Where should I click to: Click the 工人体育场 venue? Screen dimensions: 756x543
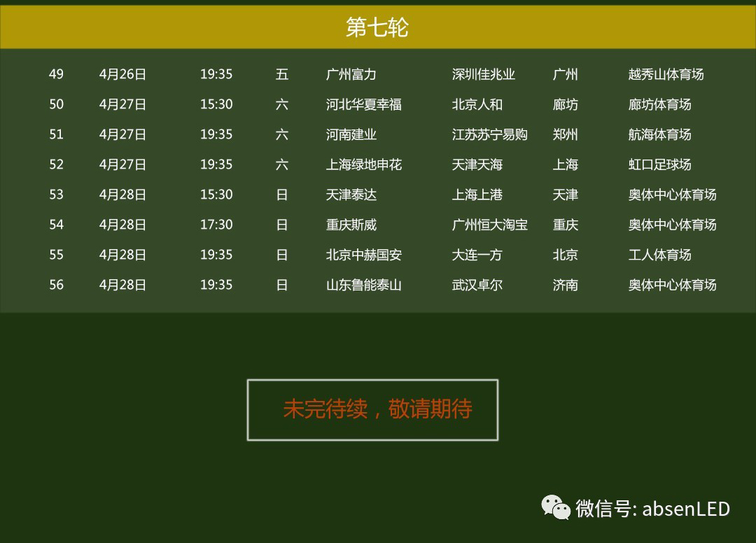659,255
